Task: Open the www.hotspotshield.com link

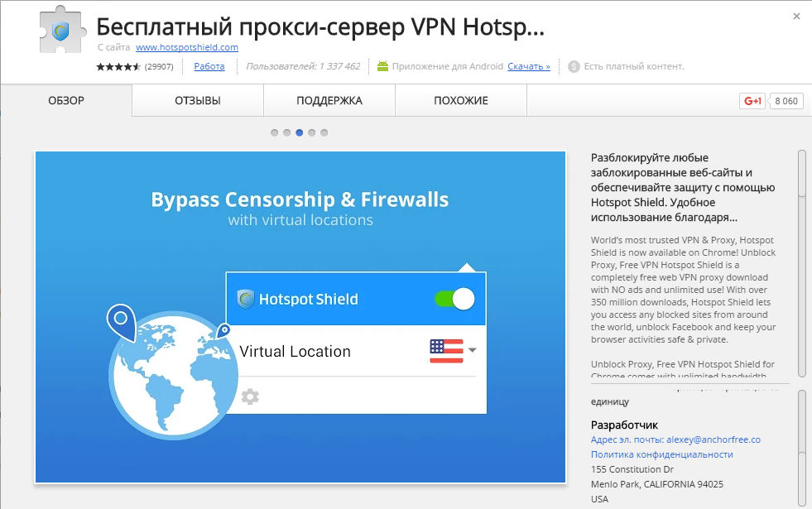Action: tap(187, 47)
